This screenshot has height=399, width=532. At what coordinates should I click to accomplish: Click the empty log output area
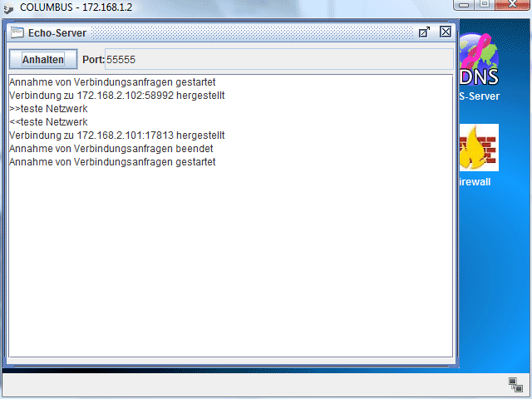(x=231, y=261)
